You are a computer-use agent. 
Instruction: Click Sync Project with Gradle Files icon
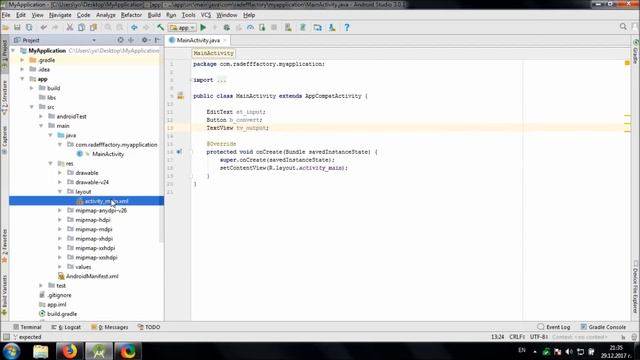[x=303, y=27]
